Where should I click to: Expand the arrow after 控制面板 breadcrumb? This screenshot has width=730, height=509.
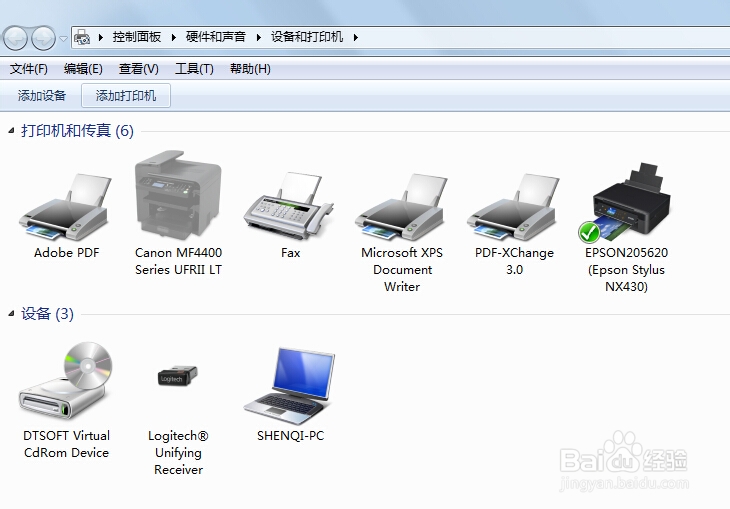174,37
